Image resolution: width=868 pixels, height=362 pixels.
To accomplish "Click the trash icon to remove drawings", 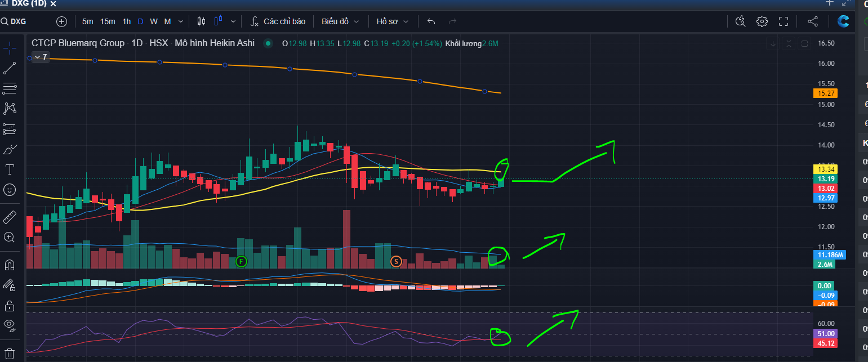I will pos(10,354).
